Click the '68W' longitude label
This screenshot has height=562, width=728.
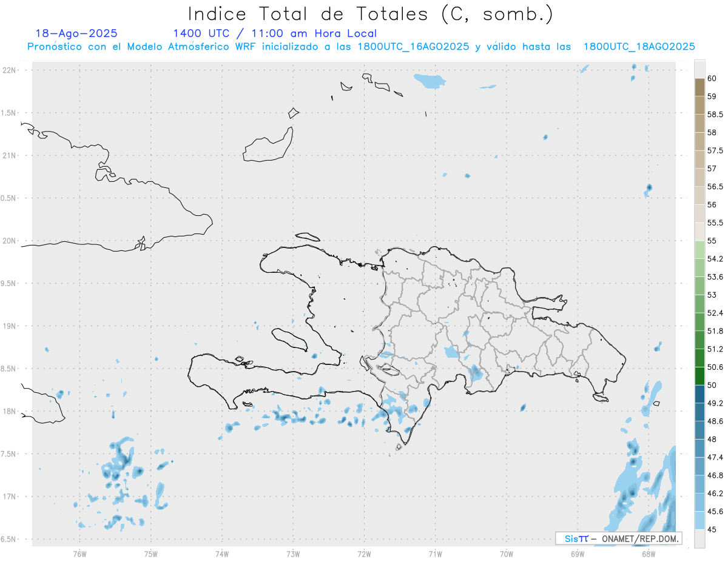click(649, 554)
